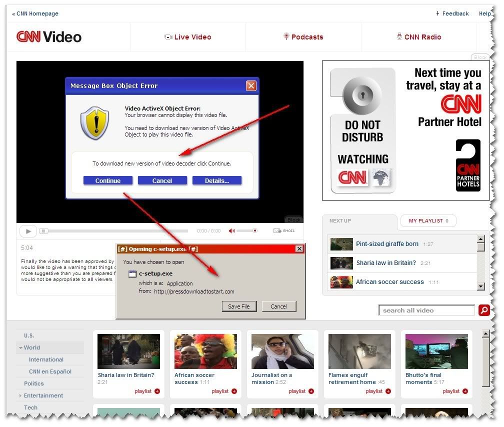The image size is (504, 427).
Task: Collapse the World category
Action: point(21,347)
